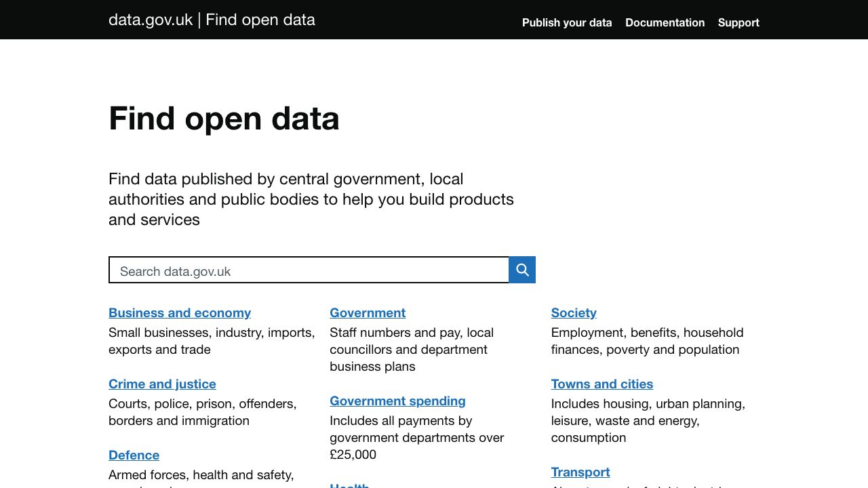Click the intro paragraph about published data
Viewport: 868px width, 488px height.
tap(311, 199)
